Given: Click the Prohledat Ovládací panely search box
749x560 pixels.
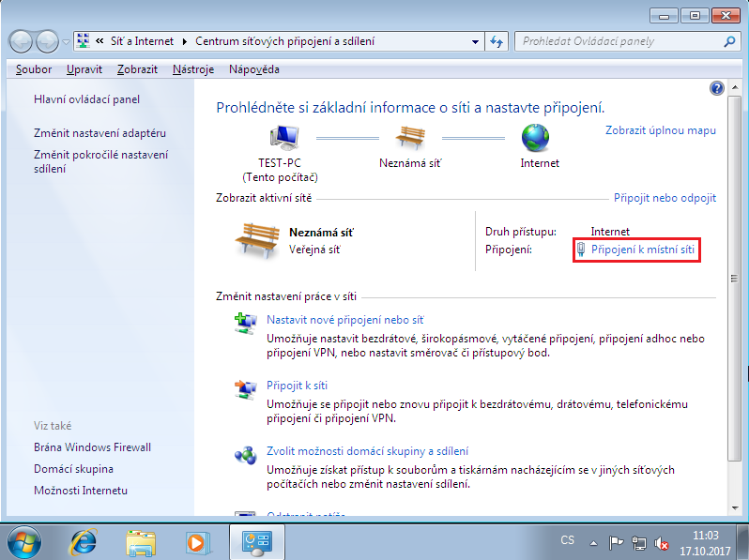Looking at the screenshot, I should point(615,42).
